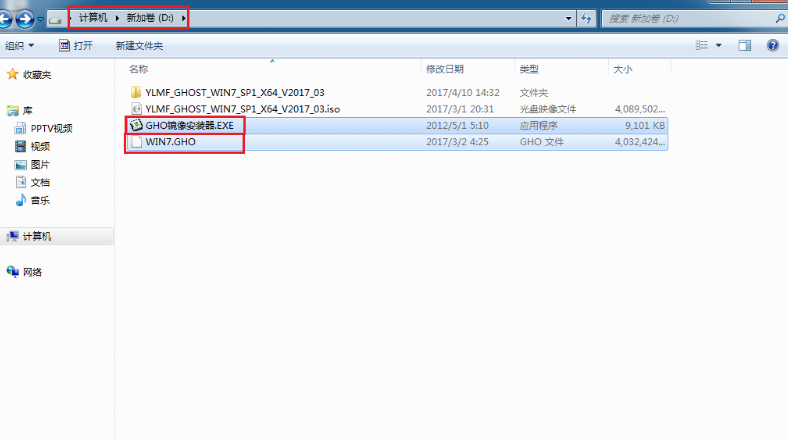
Task: Open the address bar history dropdown
Action: pyautogui.click(x=569, y=18)
